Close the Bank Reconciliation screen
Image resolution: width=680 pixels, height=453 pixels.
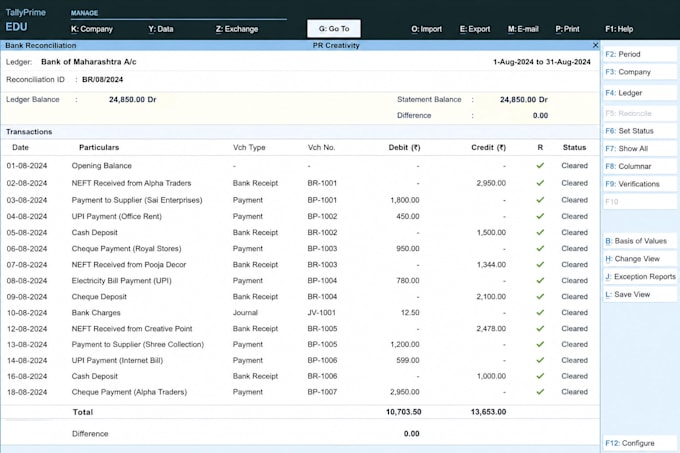coord(595,45)
